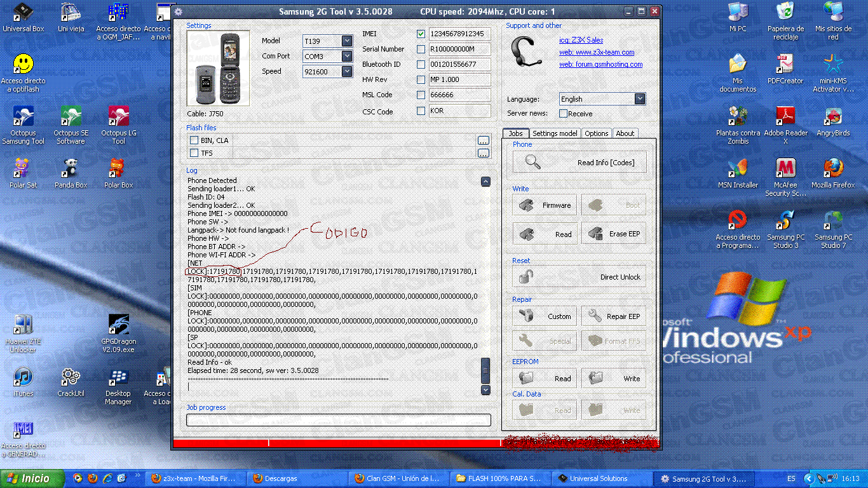Open CrackUtil desktop icon
Screen dimensions: 868x488
[71, 382]
